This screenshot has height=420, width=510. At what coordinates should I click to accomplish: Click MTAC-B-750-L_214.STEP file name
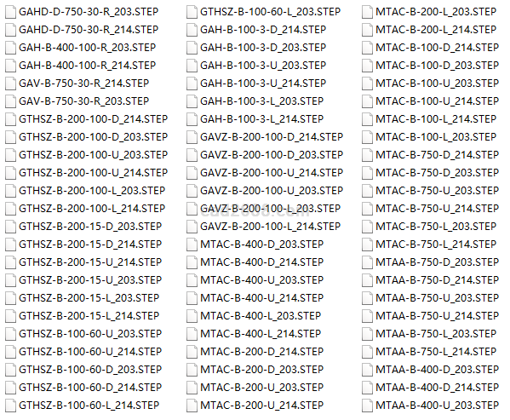(436, 245)
